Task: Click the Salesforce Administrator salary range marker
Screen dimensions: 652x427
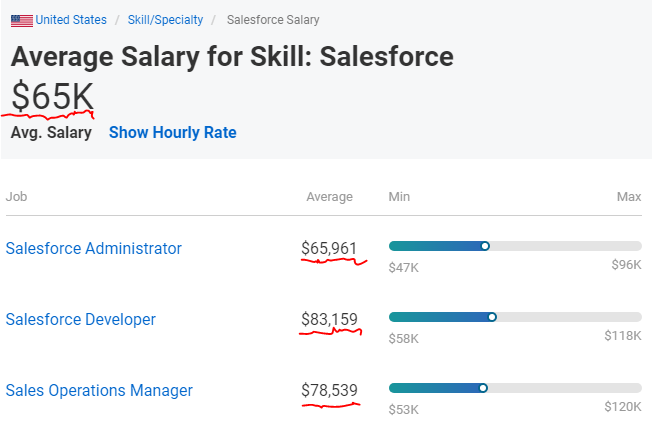Action: coord(485,246)
